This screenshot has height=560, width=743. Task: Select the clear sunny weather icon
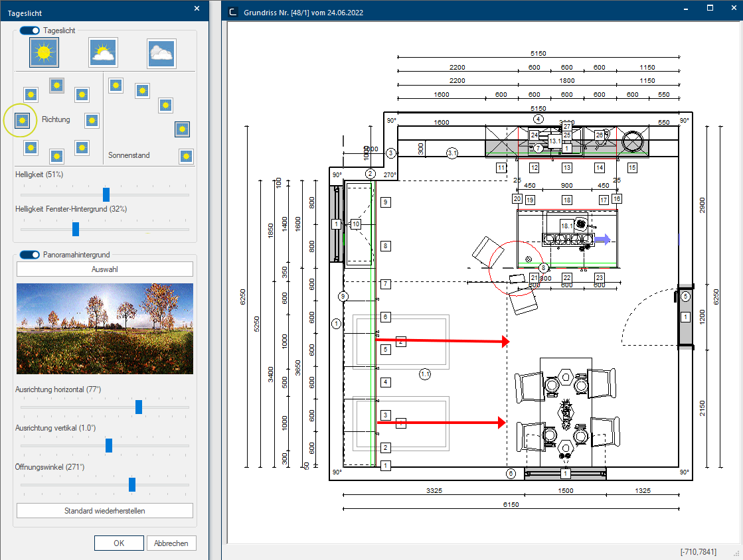point(44,52)
